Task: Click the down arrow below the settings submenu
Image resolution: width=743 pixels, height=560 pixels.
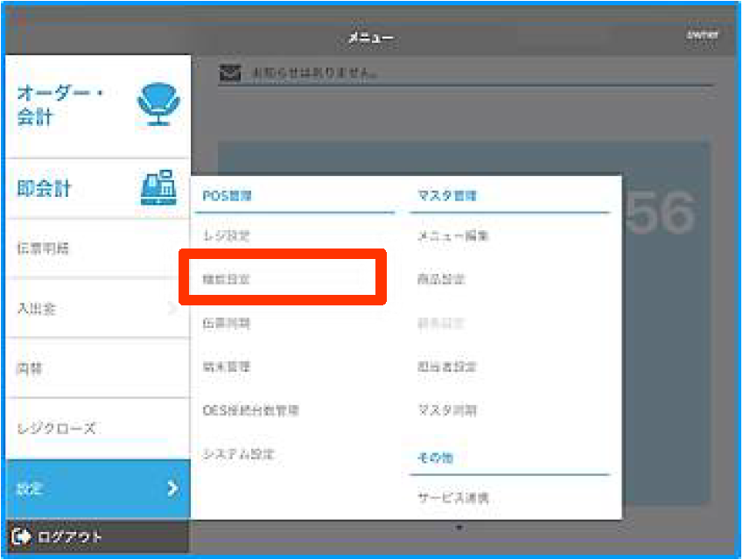Action: (x=459, y=528)
